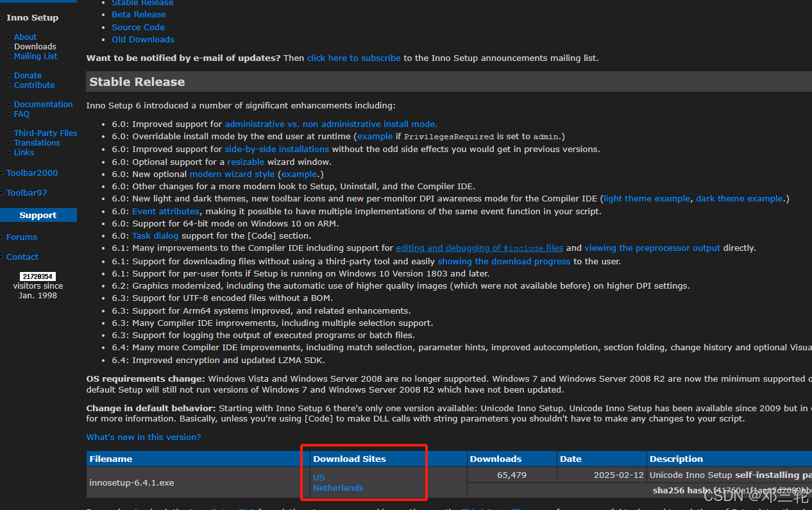
Task: Open 'administrative vs. non administrative install mode' link
Action: (331, 124)
